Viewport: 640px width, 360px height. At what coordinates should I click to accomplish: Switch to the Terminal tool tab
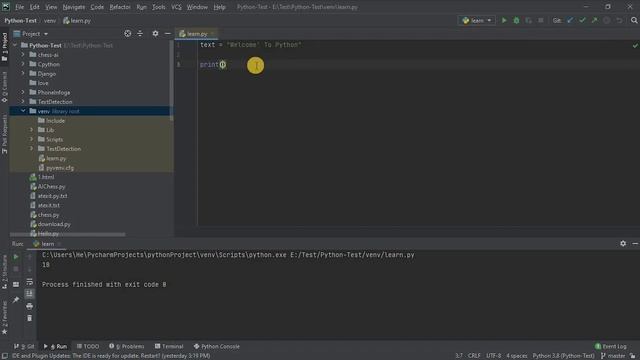169,346
